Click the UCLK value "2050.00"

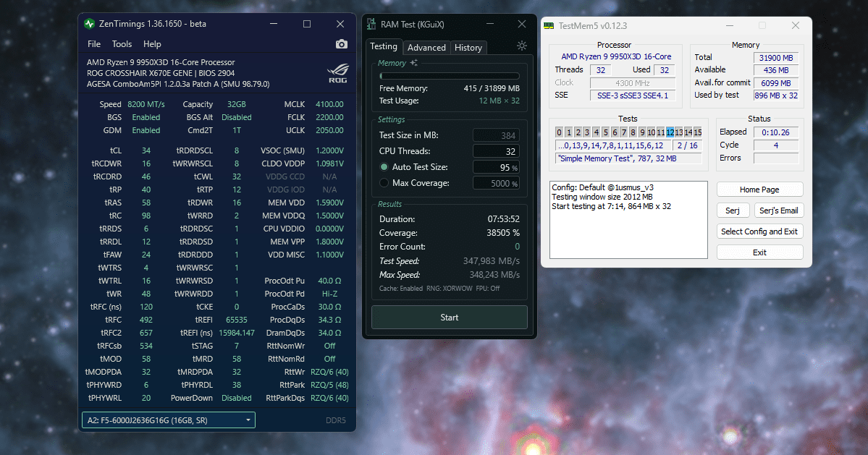329,130
